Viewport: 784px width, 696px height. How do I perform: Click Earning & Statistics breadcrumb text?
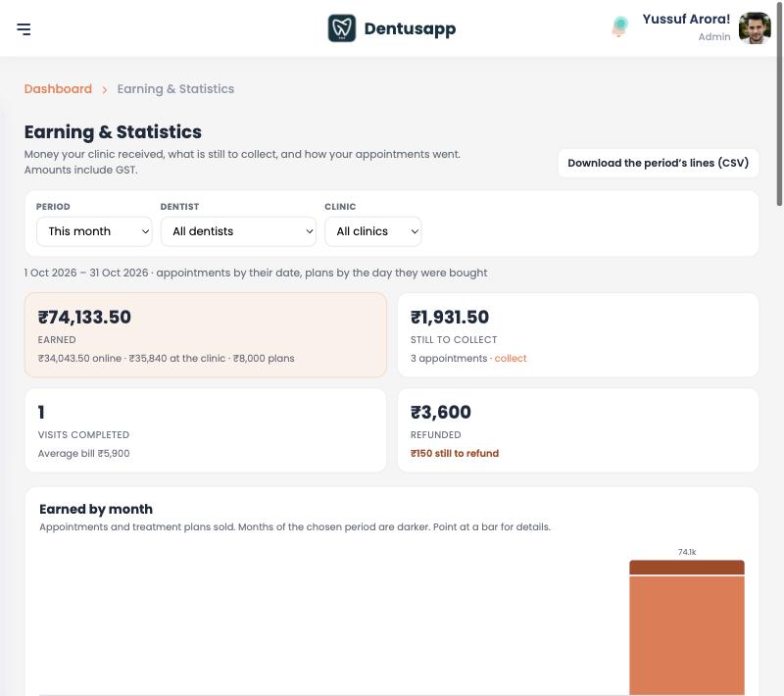click(175, 89)
